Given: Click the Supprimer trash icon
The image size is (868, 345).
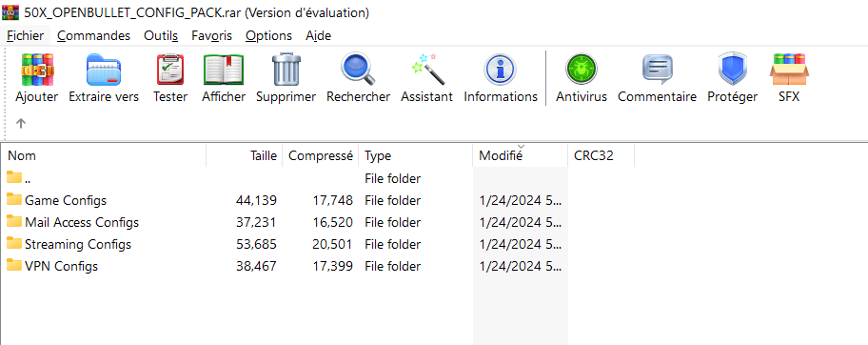Looking at the screenshot, I should pyautogui.click(x=286, y=70).
